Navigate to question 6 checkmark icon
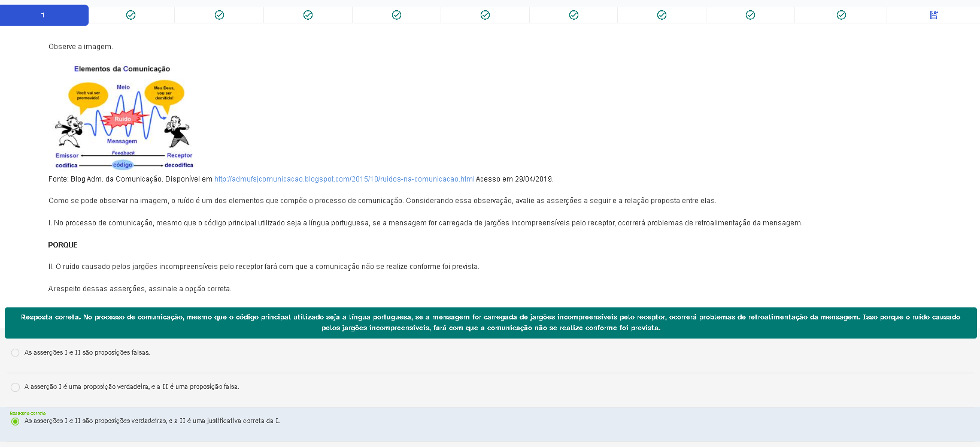 pos(485,15)
